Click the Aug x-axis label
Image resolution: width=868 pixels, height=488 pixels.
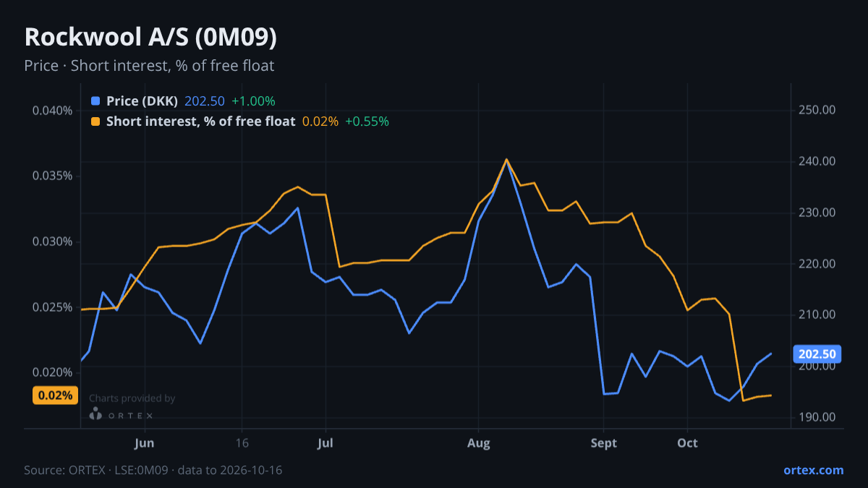click(x=478, y=442)
